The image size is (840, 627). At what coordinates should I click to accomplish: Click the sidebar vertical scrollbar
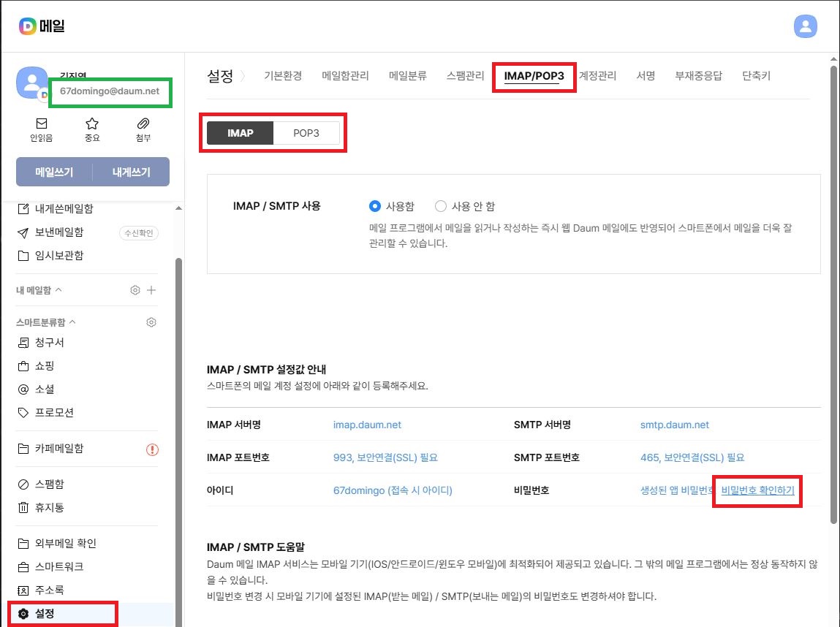point(179,442)
